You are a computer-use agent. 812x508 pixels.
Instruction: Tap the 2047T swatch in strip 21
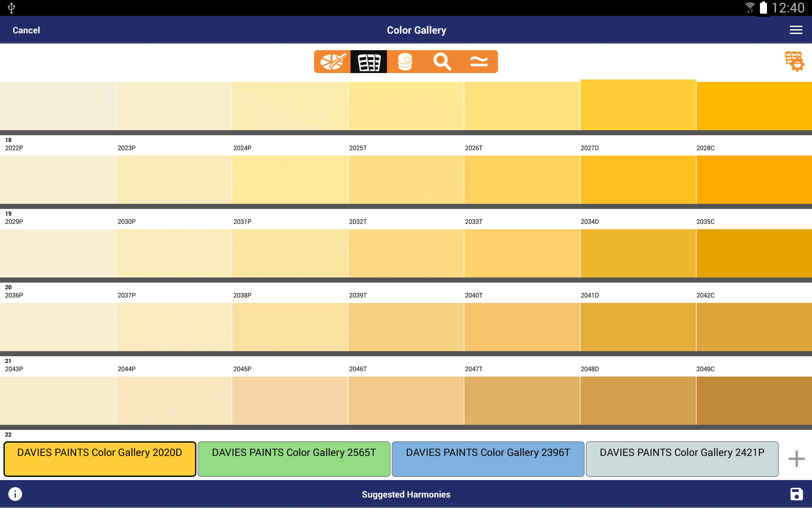(522, 400)
